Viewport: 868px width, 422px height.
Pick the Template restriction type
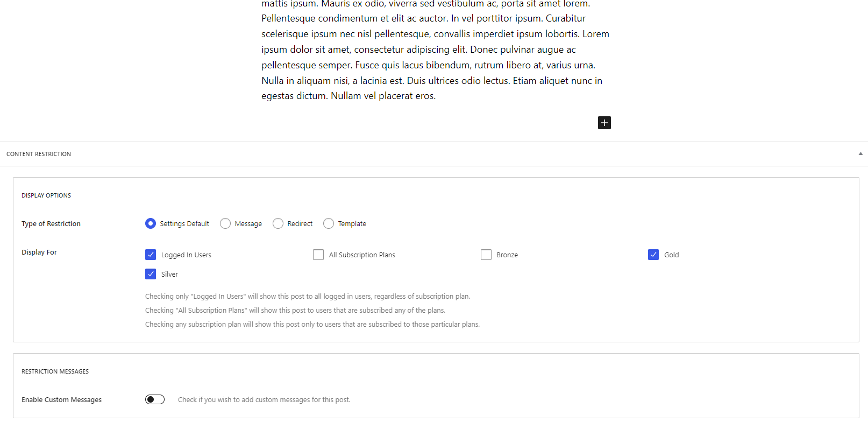pos(329,223)
